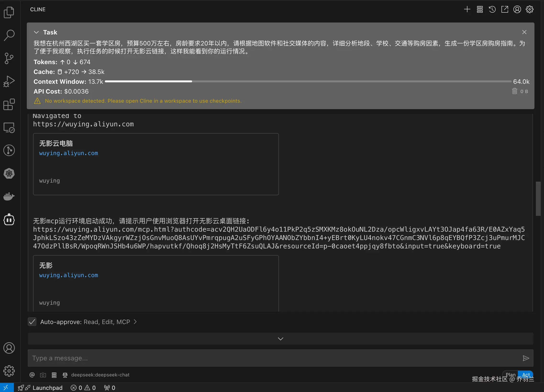Click the downward chevron bar above message box
Viewport: 544px width, 392px height.
point(280,338)
